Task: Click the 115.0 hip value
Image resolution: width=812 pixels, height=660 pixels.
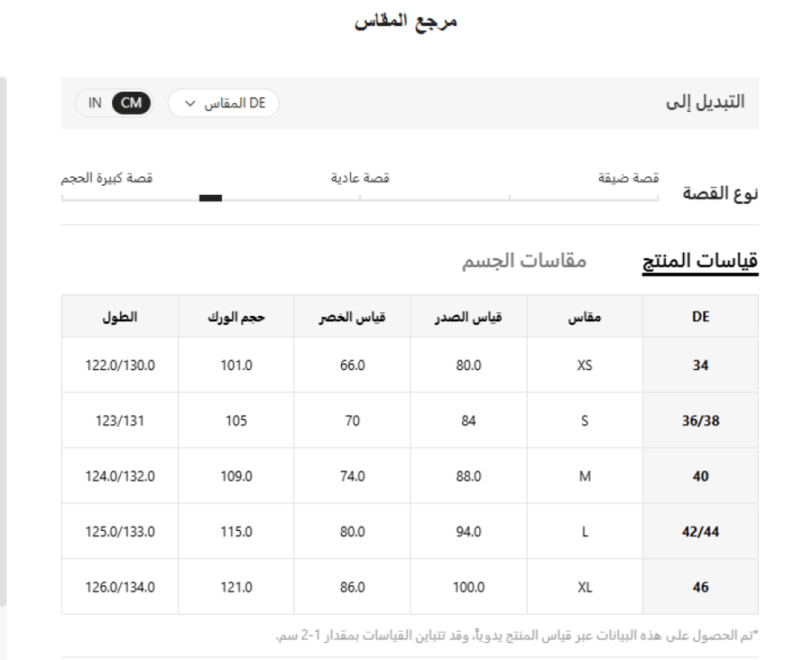Action: click(x=236, y=532)
